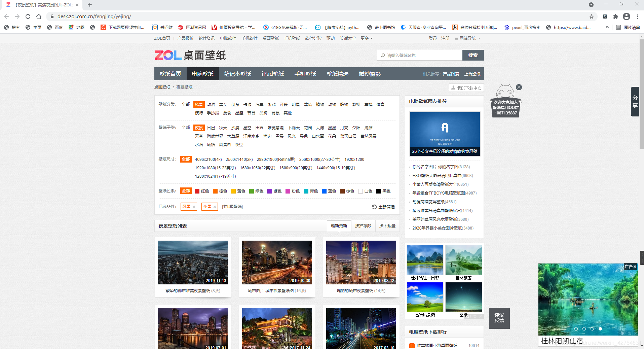Open the iPad壁纸 navigation tab
The image size is (644, 349).
tap(273, 74)
